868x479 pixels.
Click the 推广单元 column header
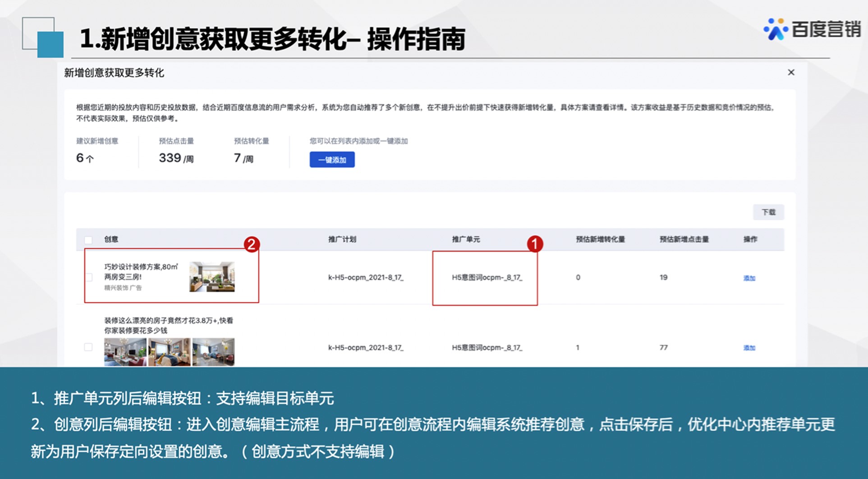[466, 239]
